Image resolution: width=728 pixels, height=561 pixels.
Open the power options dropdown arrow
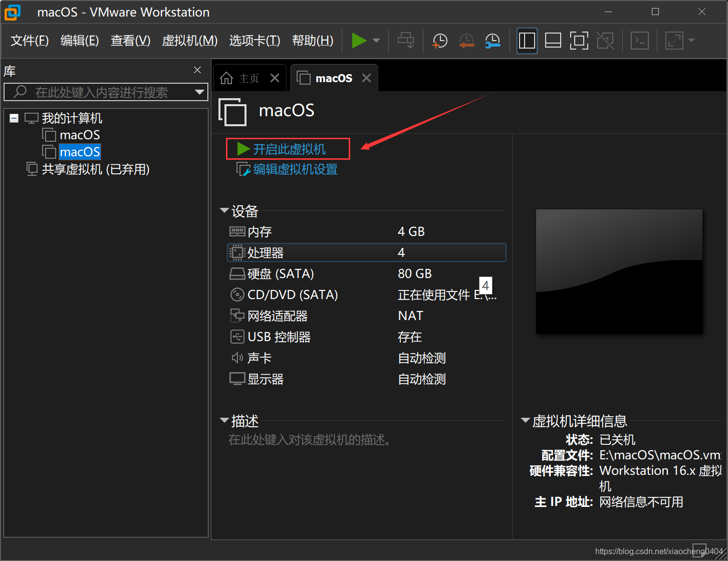376,41
